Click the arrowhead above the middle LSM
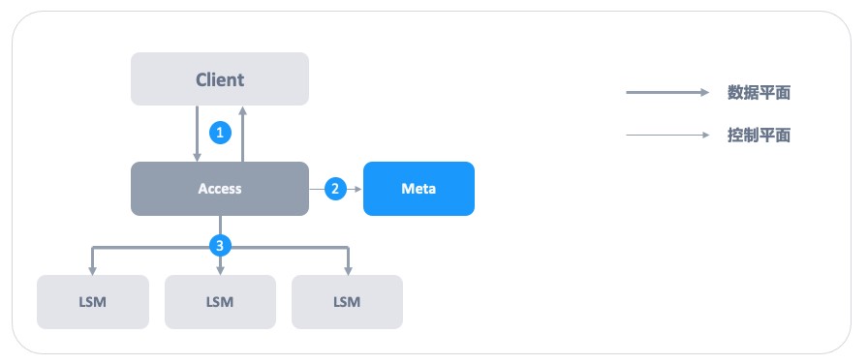This screenshot has height=364, width=868. 220,270
